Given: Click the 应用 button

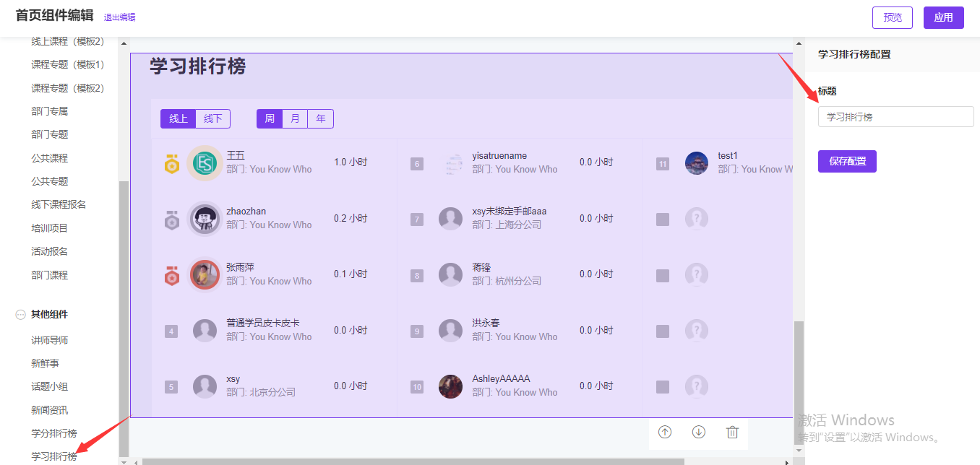Looking at the screenshot, I should click(x=943, y=17).
